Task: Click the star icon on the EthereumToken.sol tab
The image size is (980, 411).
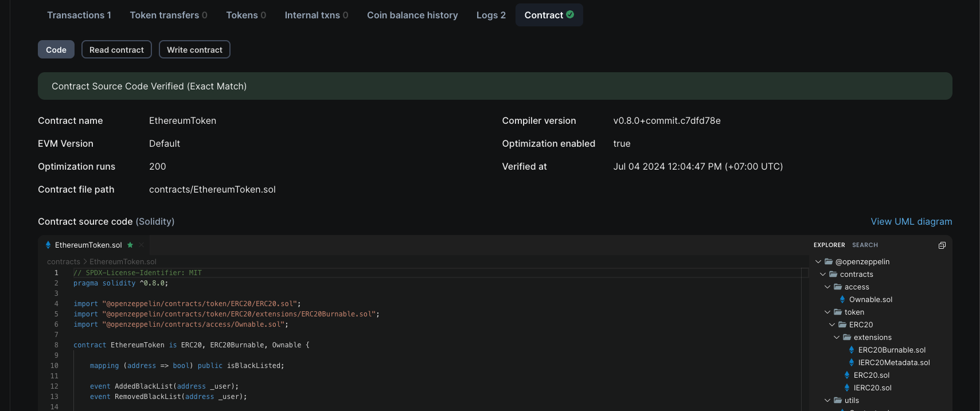Action: pos(130,245)
